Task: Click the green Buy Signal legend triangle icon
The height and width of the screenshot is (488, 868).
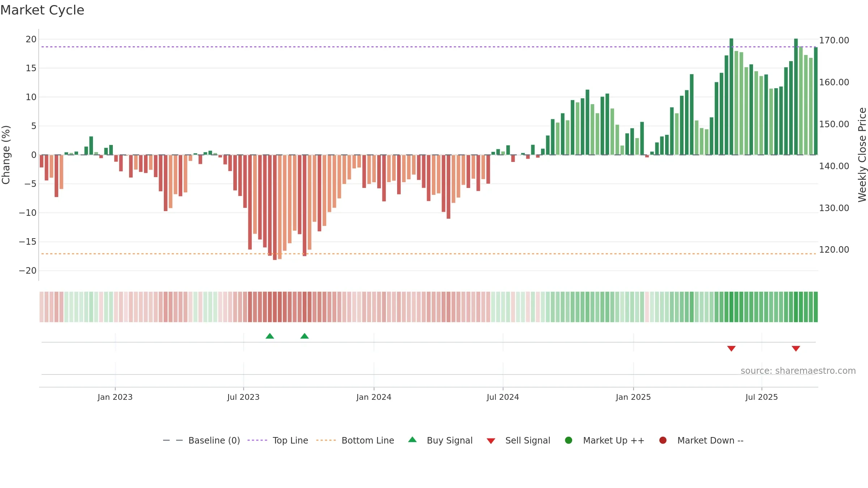Action: [x=412, y=440]
